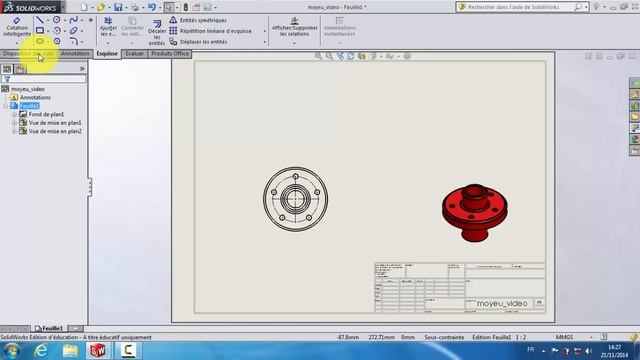640x360 pixels.
Task: Open the FeatureManager tree tab
Action: [7, 69]
